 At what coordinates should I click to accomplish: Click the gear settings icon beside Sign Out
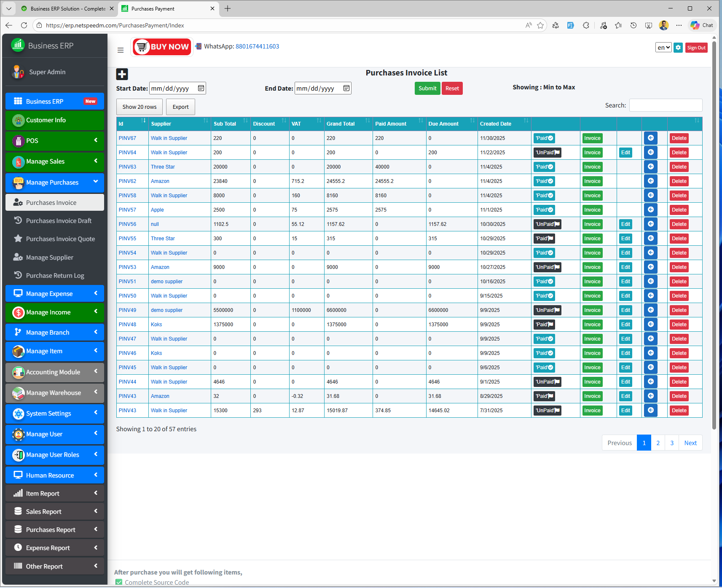678,48
